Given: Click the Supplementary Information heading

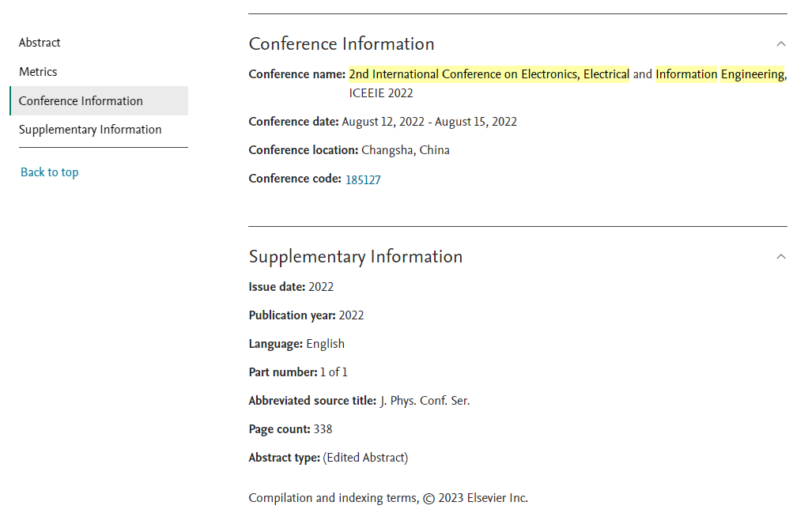Looking at the screenshot, I should coord(356,257).
